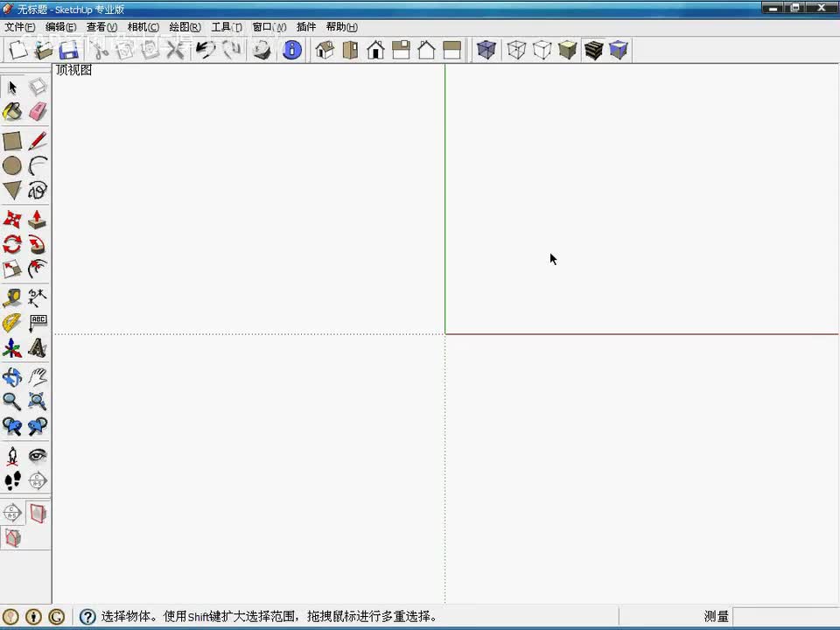Switch to Right view icon

(402, 51)
